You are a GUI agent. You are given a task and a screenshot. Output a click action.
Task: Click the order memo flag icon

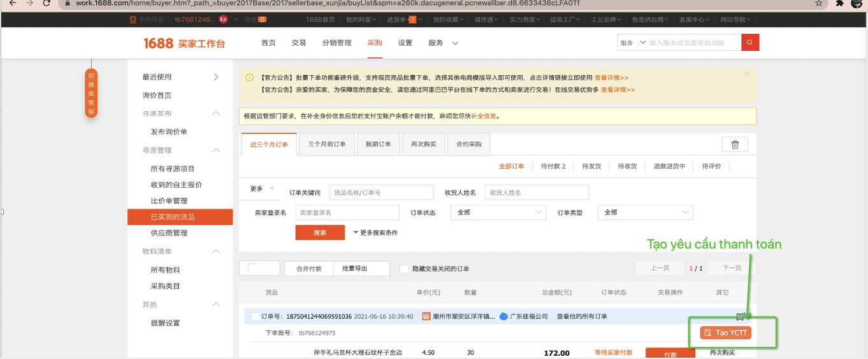740,316
